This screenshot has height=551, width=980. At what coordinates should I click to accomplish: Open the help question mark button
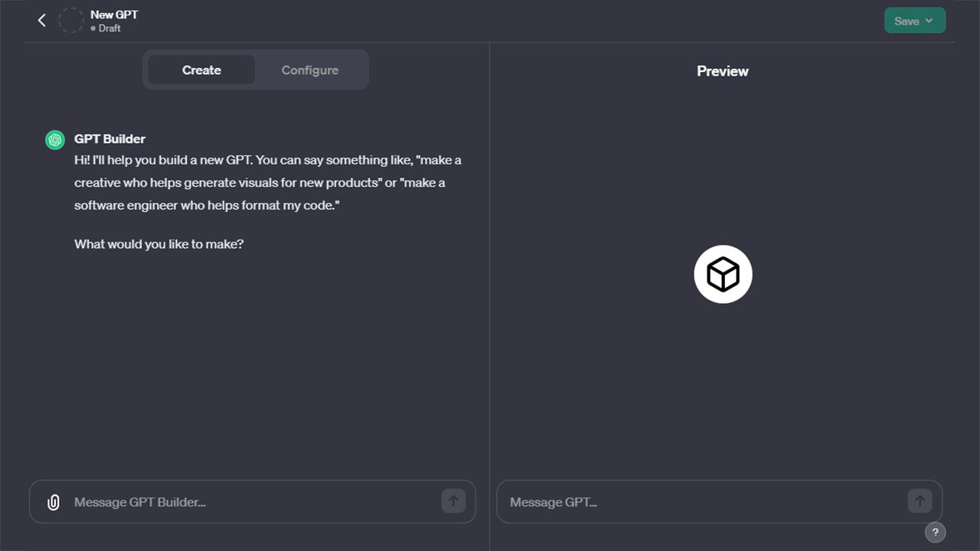click(935, 533)
